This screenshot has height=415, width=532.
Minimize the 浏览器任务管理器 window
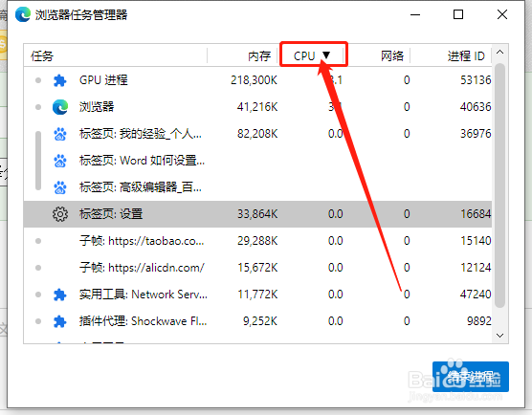pos(415,15)
